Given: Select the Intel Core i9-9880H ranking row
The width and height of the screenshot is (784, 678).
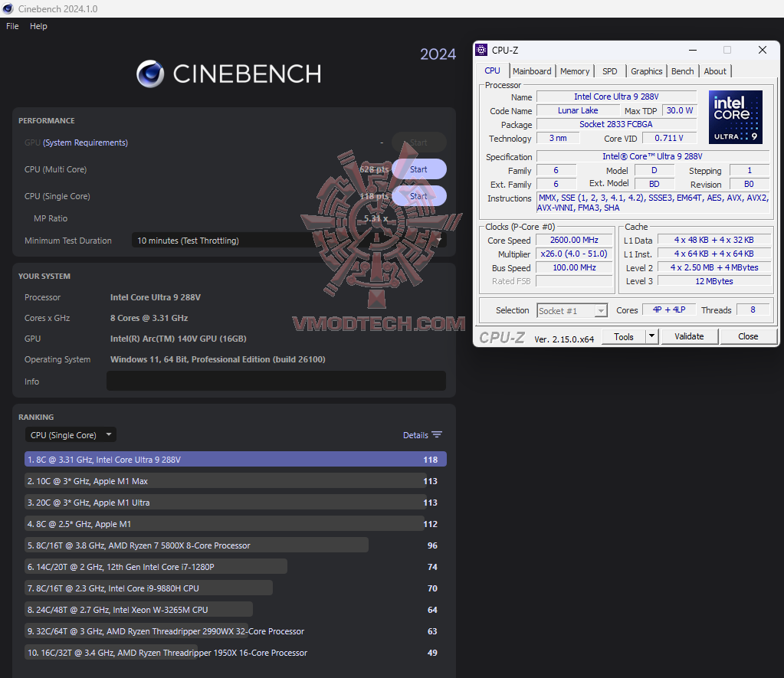Looking at the screenshot, I should (x=235, y=588).
